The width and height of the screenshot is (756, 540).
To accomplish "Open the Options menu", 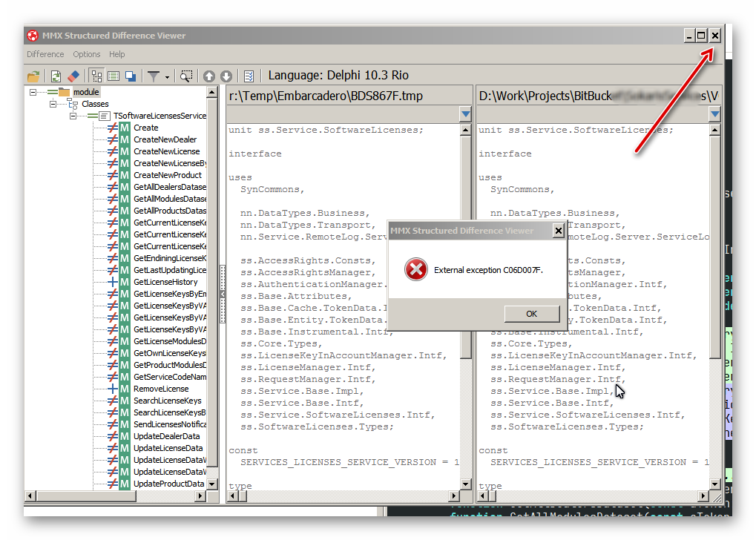I will [x=87, y=54].
